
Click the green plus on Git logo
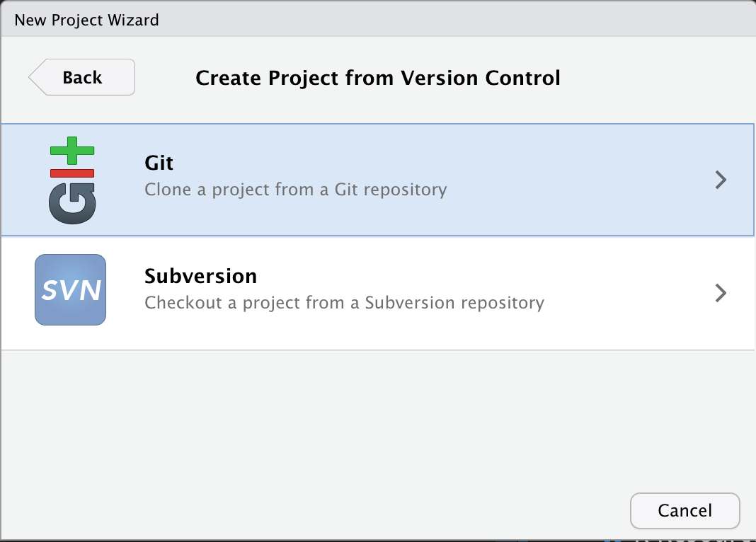click(x=72, y=150)
